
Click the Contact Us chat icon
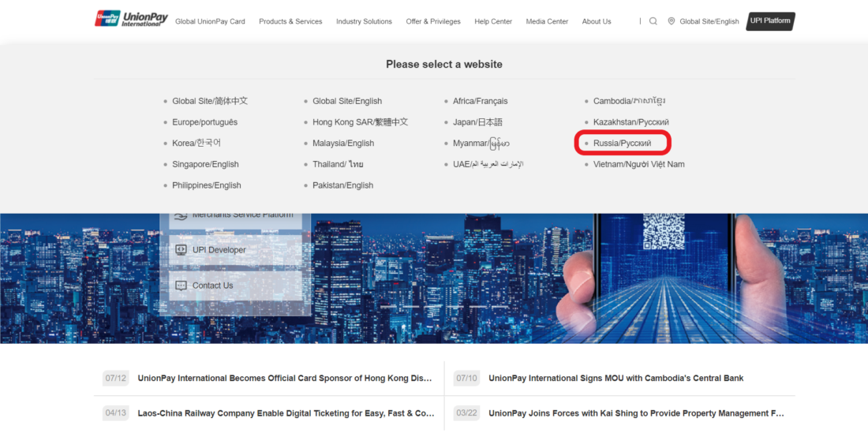(181, 286)
